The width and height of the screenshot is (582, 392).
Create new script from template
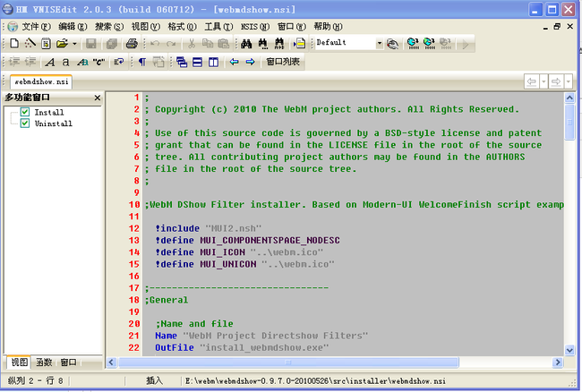pyautogui.click(x=46, y=43)
